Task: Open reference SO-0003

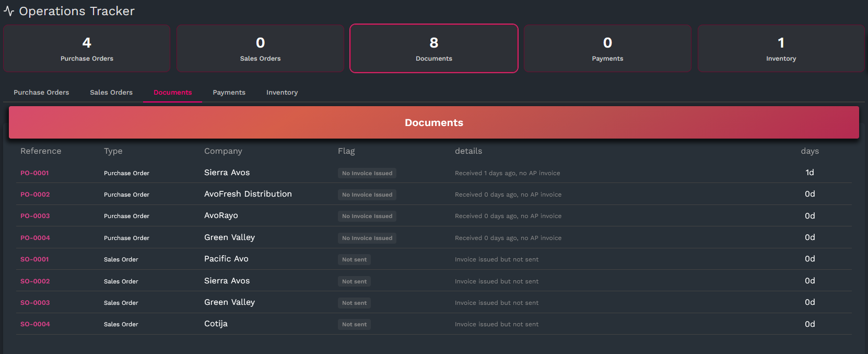Action: 35,303
